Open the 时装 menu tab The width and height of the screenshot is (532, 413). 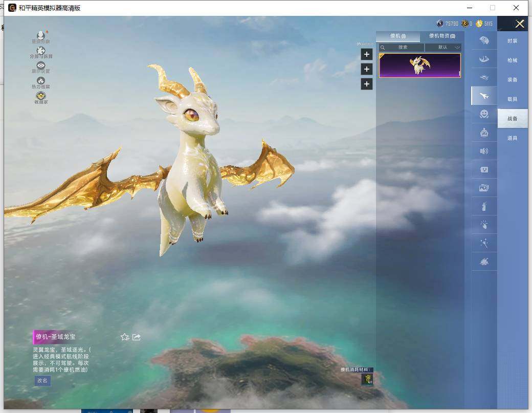click(x=512, y=41)
